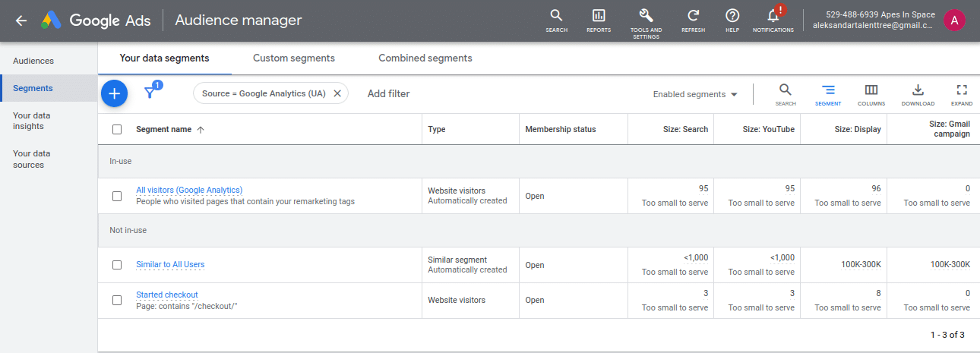Screen dimensions: 980x353
Task: Refresh the page with Refresh icon
Action: pos(693,20)
